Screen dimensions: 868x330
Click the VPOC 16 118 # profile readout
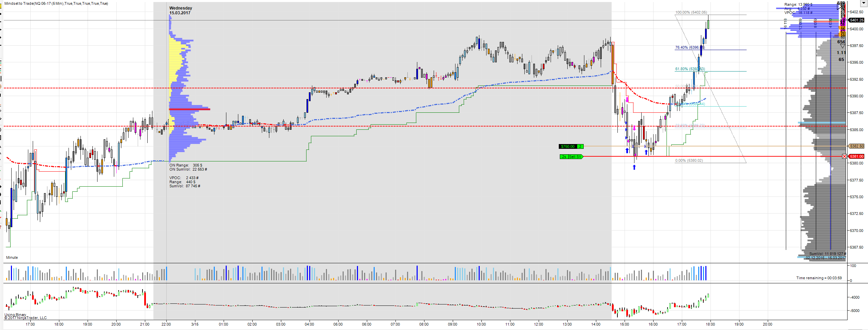click(x=798, y=13)
